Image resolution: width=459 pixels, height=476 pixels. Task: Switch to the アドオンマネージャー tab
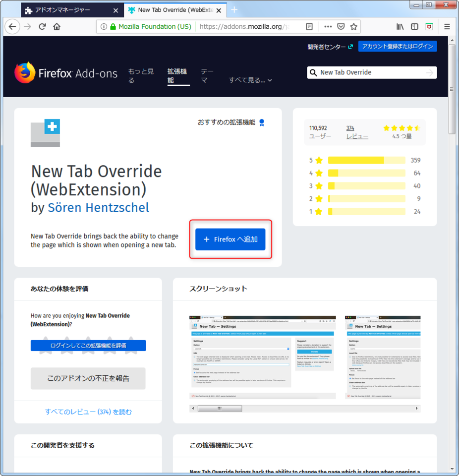click(x=72, y=10)
